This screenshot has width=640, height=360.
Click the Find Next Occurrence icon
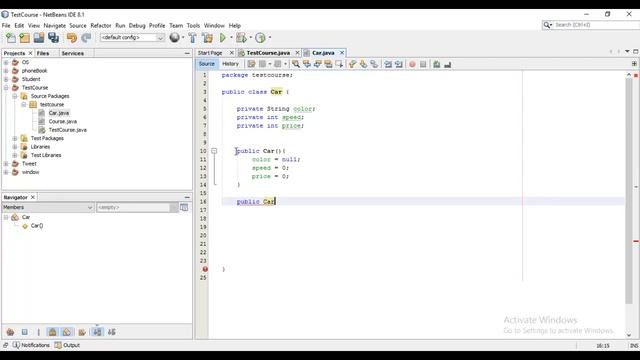coord(317,64)
